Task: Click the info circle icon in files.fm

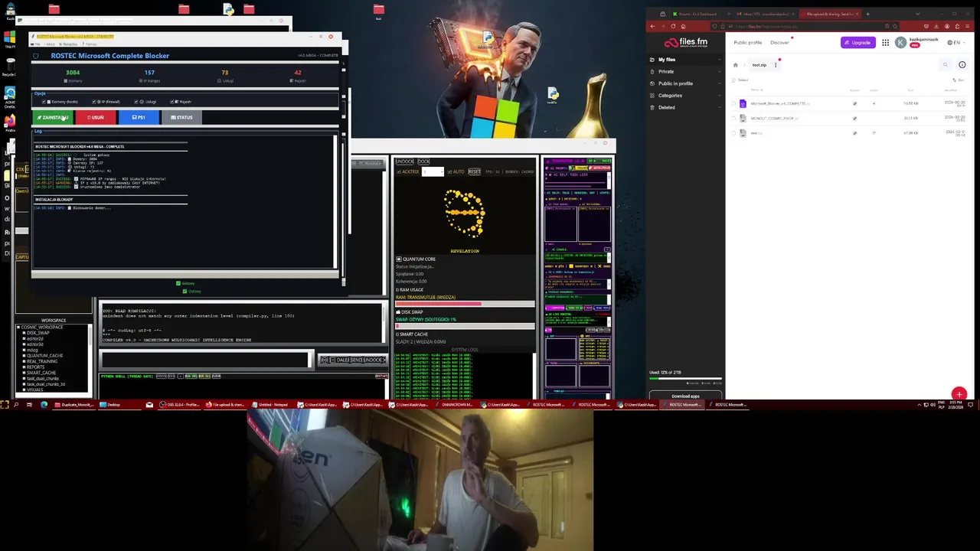Action: [962, 65]
